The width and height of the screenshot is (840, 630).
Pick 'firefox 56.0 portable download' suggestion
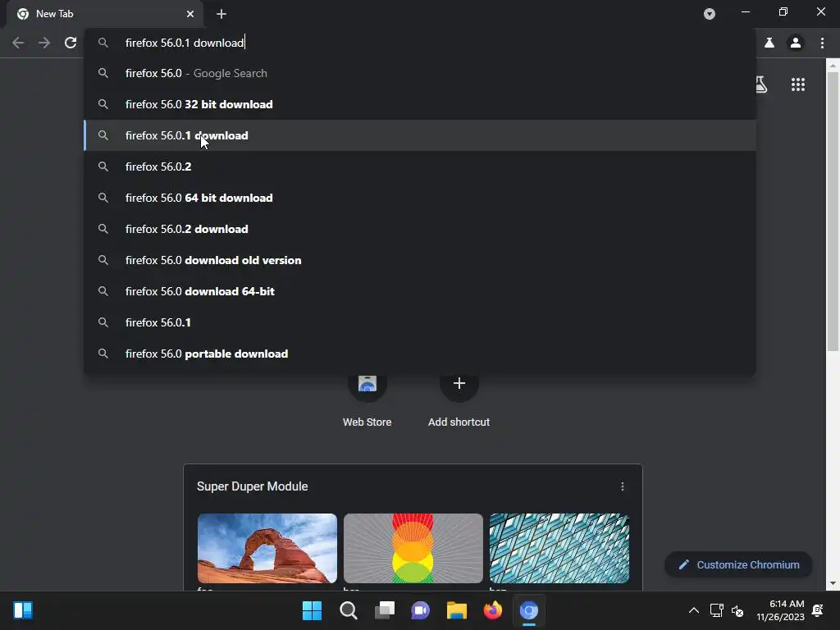420,354
